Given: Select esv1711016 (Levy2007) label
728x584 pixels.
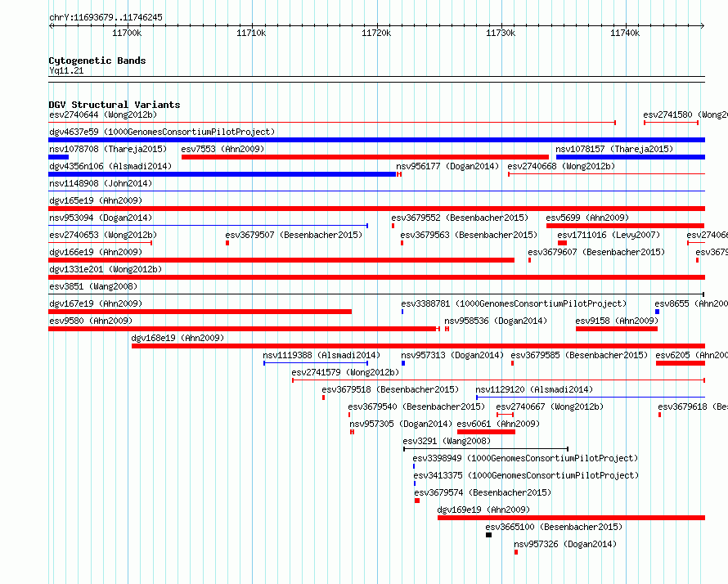Looking at the screenshot, I should click(x=609, y=235).
